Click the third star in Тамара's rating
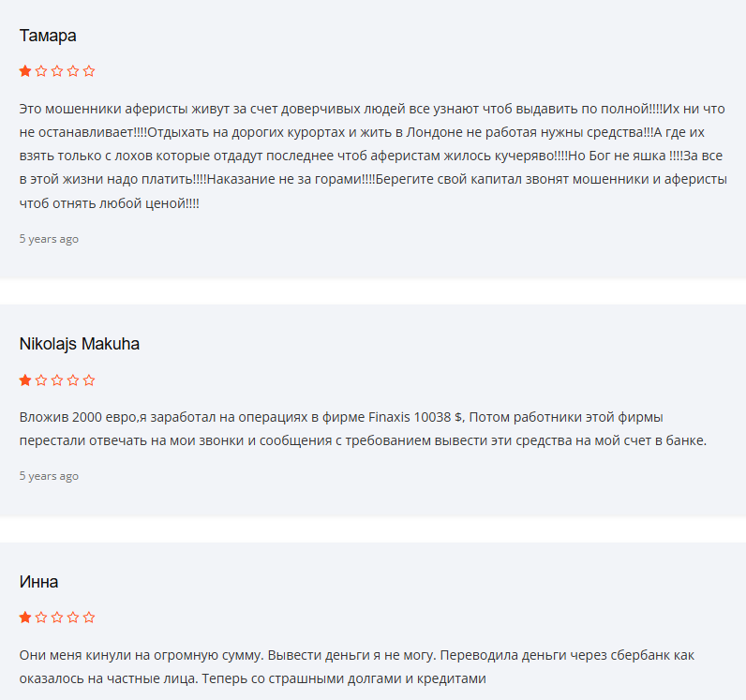746x700 pixels. click(57, 71)
